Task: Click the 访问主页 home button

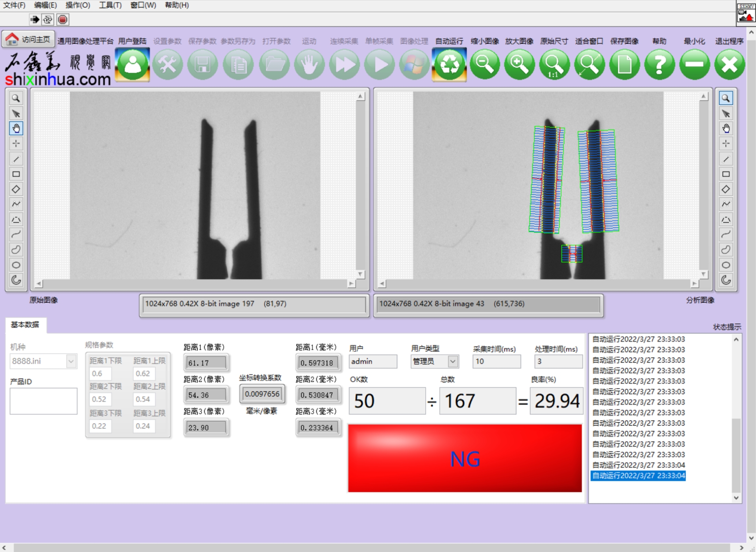Action: point(28,39)
